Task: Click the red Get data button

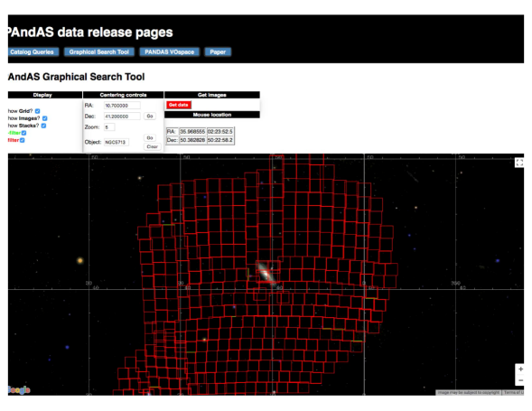Action: [x=179, y=105]
